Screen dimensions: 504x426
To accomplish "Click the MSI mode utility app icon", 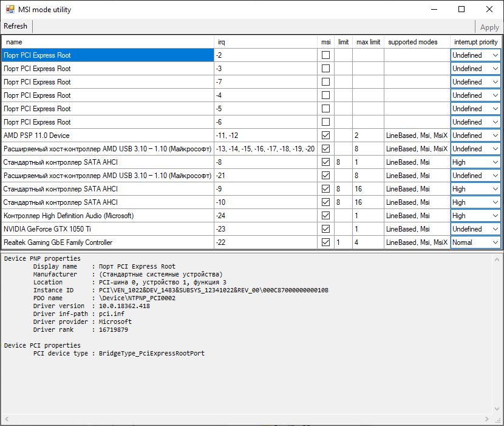I will tap(10, 9).
